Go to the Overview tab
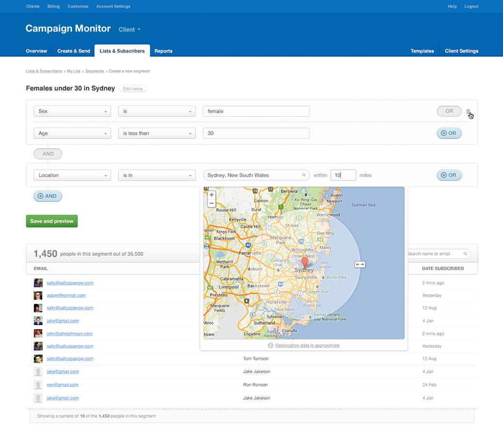 (x=36, y=51)
